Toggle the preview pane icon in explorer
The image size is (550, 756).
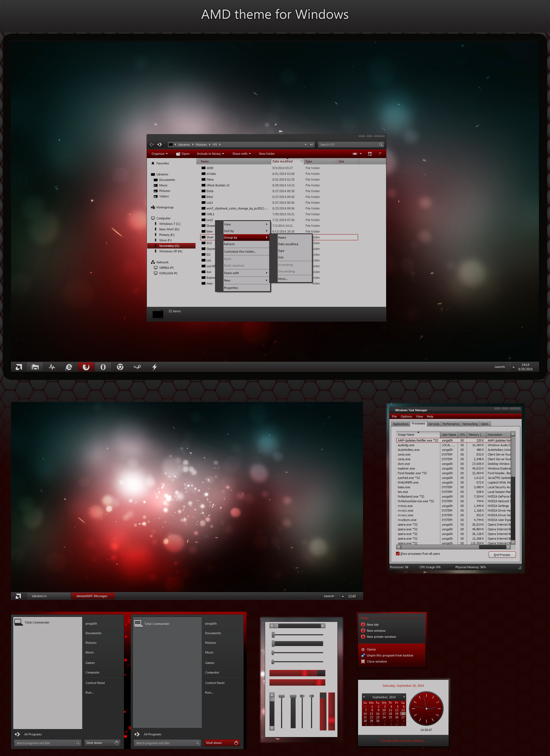370,154
